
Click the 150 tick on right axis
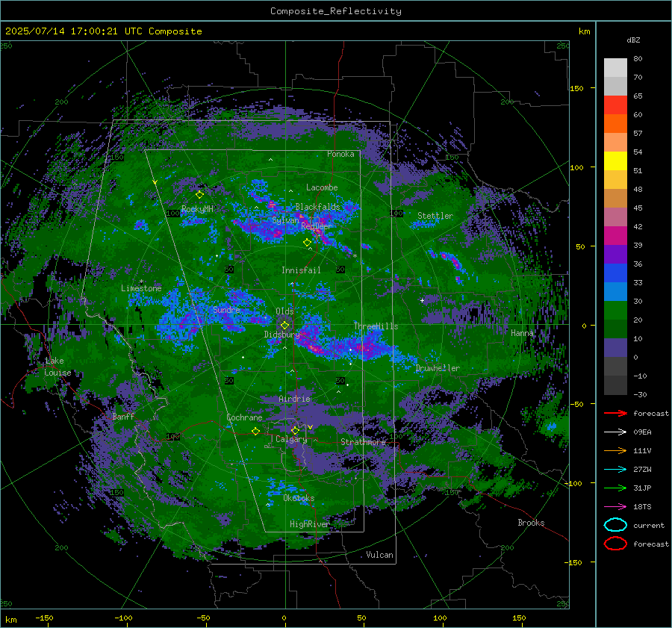pyautogui.click(x=577, y=88)
